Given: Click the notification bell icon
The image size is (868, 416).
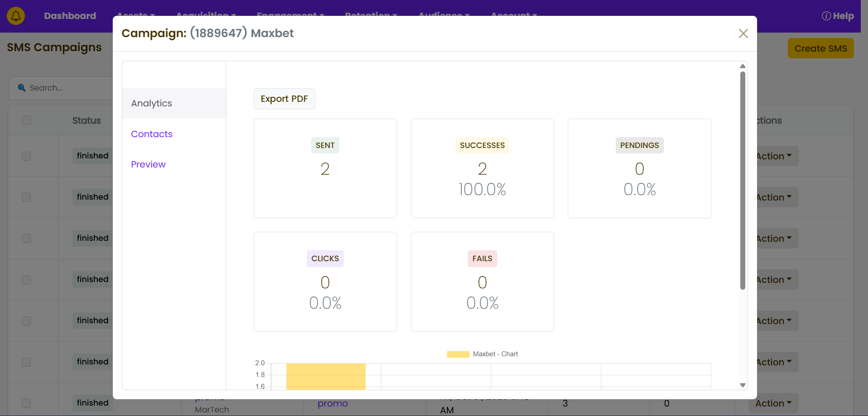Looking at the screenshot, I should (16, 16).
